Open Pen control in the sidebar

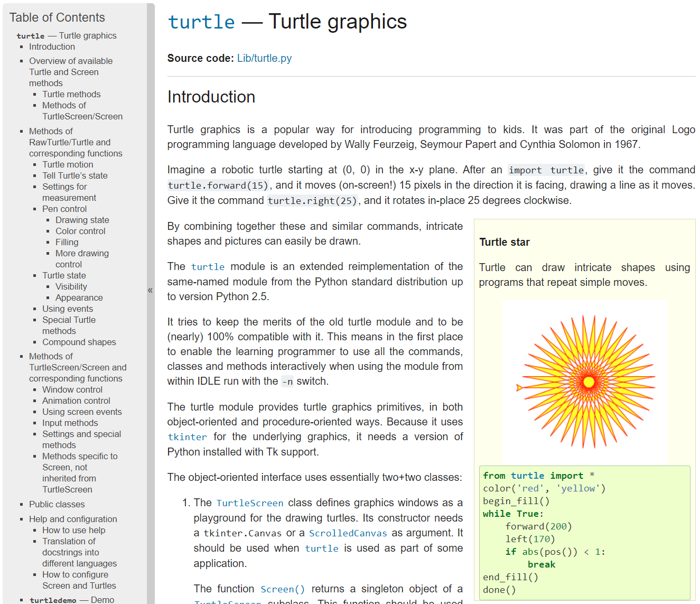tap(64, 209)
